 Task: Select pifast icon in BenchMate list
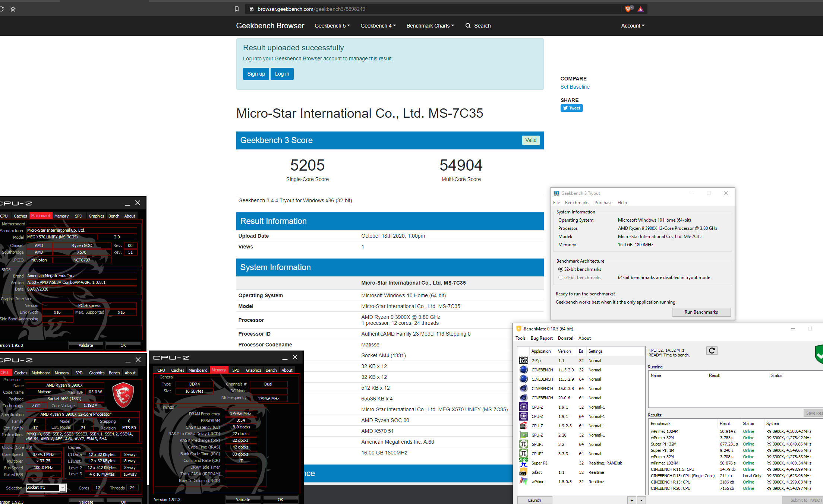pyautogui.click(x=524, y=472)
